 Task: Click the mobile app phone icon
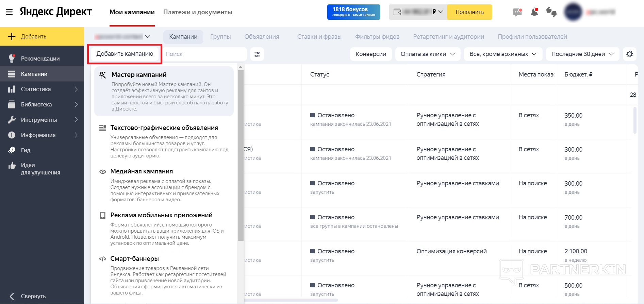coord(102,215)
